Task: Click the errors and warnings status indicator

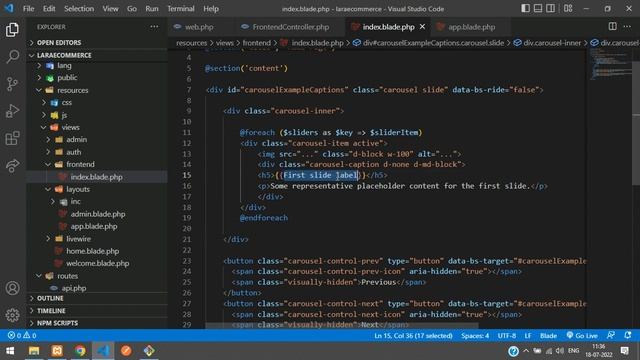Action: tap(22, 336)
